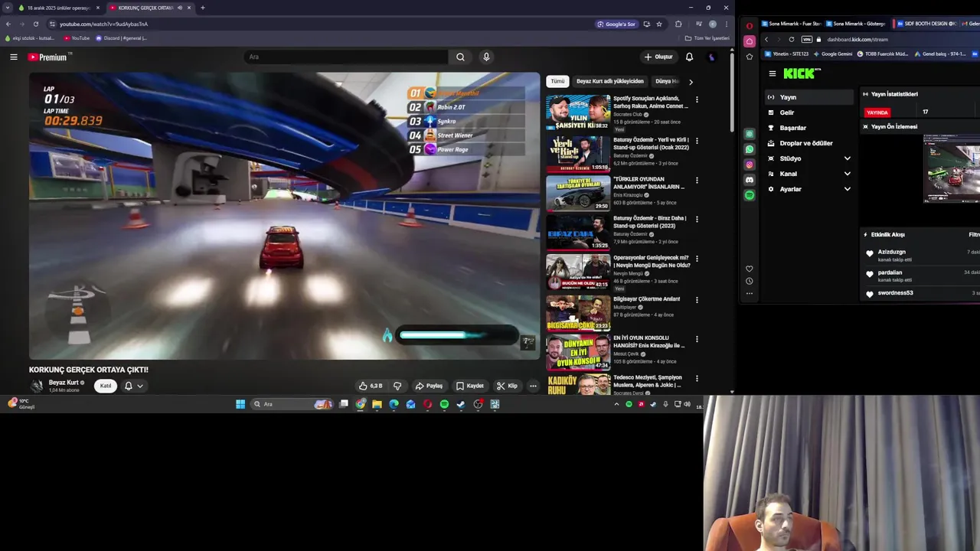This screenshot has height=551, width=980.
Task: Click Google'a Sor button in address bar
Action: (617, 24)
